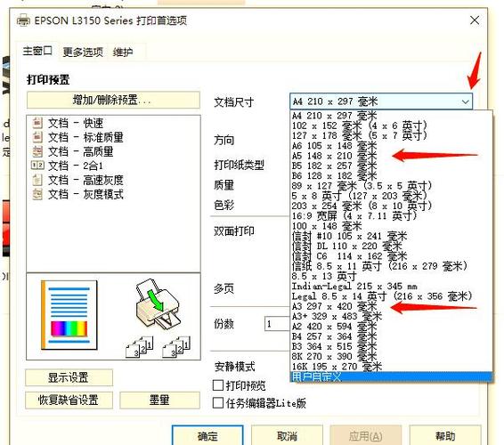The width and height of the screenshot is (504, 445).
Task: Choose 16:9 宽屏 (4 x 7.11 英寸)
Action: coord(391,216)
